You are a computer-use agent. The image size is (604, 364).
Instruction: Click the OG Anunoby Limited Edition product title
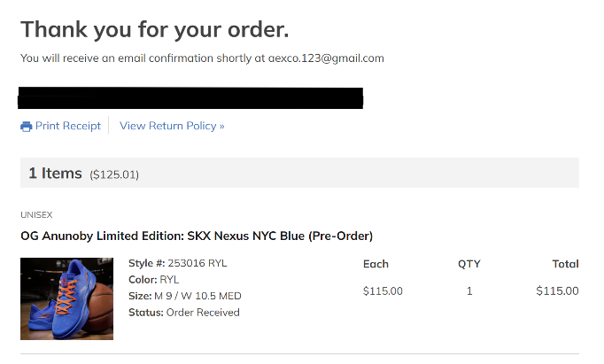tap(197, 236)
